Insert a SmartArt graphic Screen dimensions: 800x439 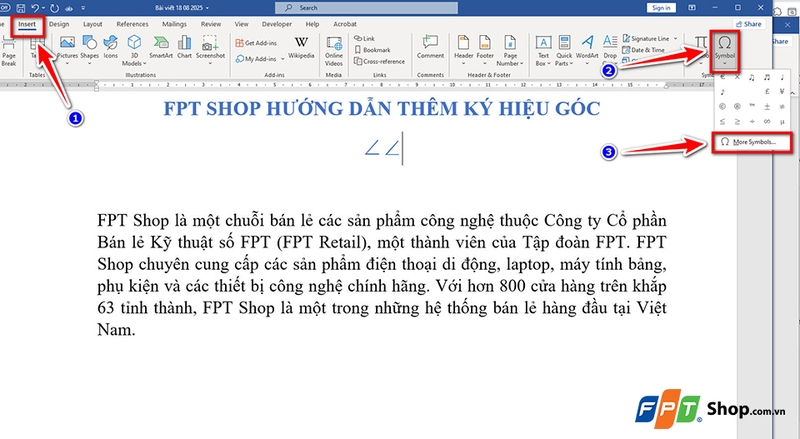point(161,48)
